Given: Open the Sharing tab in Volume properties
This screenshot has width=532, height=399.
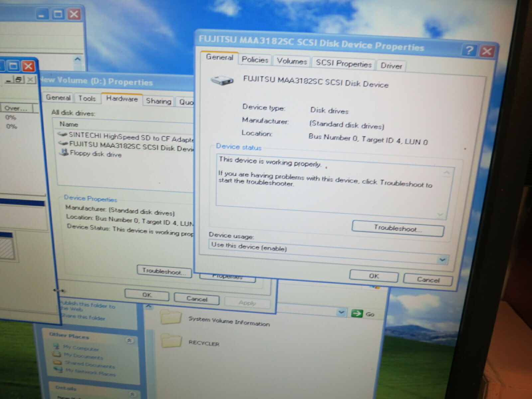Looking at the screenshot, I should (159, 101).
